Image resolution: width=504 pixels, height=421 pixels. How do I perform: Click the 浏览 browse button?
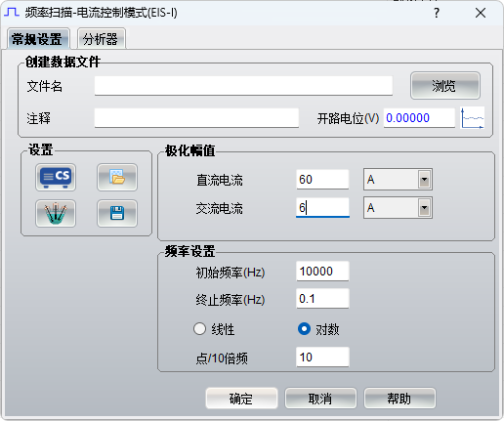pos(445,86)
